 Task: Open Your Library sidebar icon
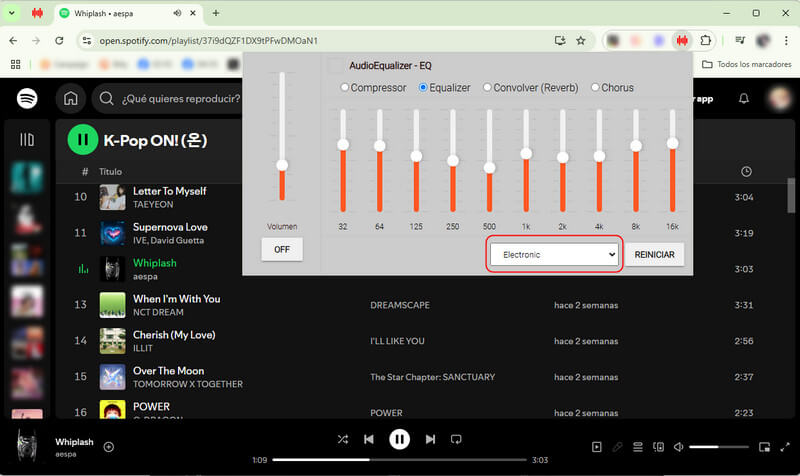click(27, 139)
